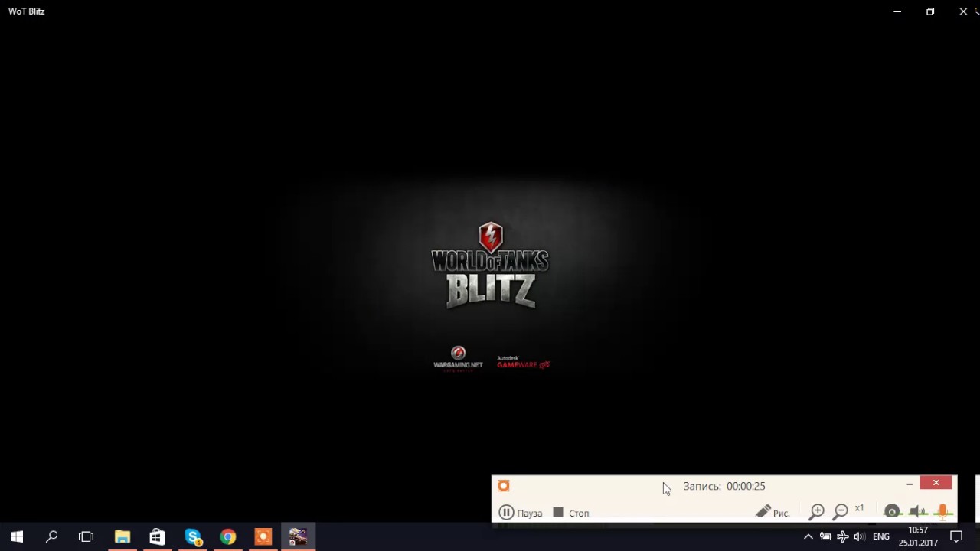Click the zoom out magnifier in recorder

click(x=841, y=512)
